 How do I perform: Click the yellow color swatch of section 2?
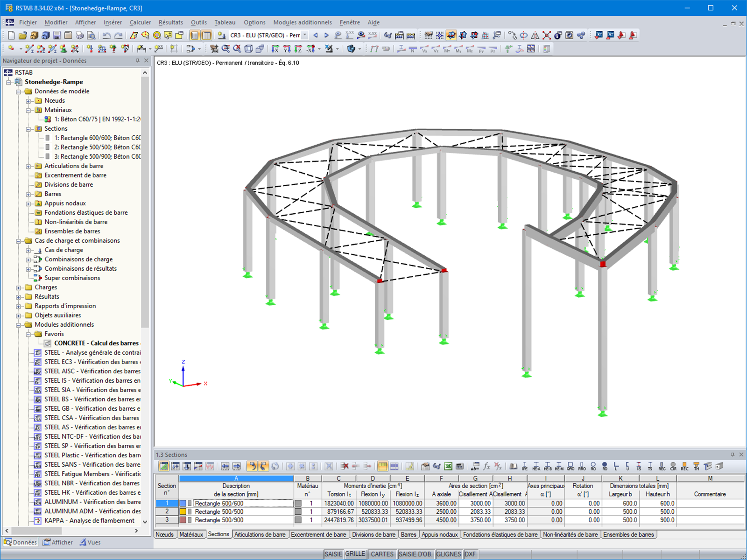point(183,511)
